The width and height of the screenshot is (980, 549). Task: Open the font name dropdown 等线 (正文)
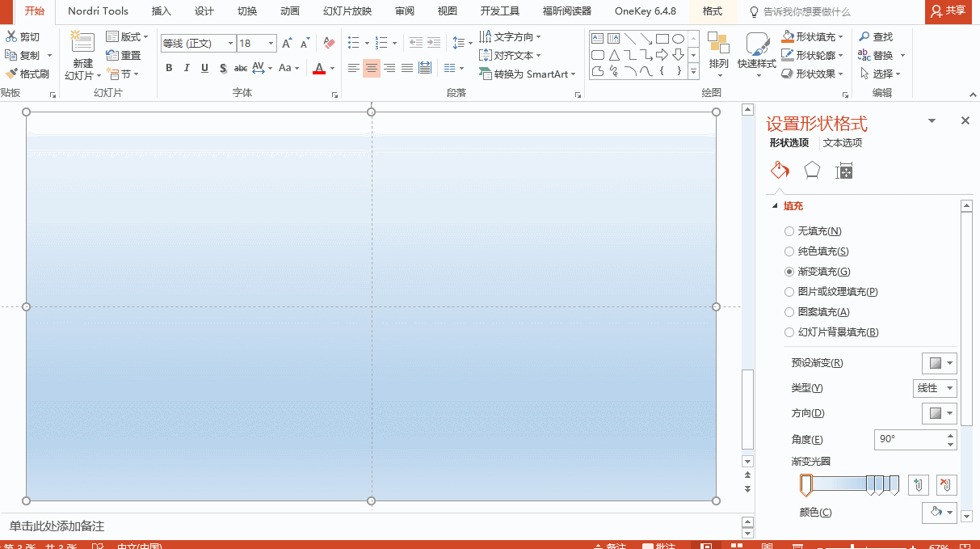[230, 44]
